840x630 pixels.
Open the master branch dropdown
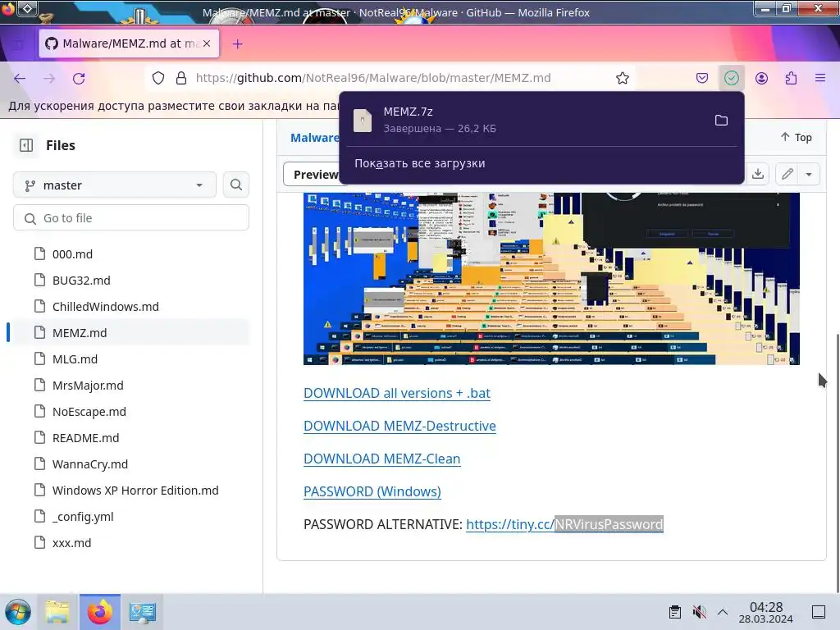pos(115,185)
